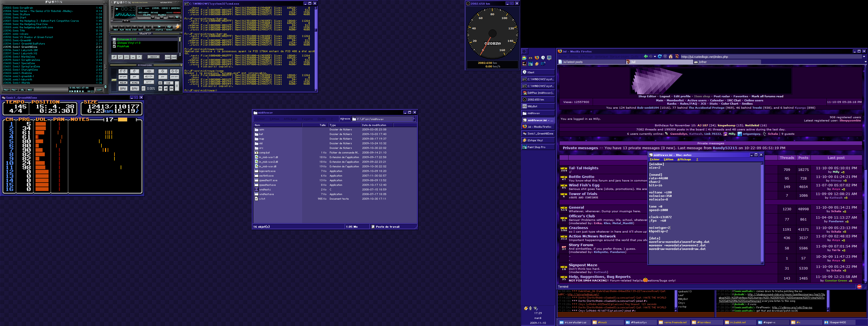Open address dropdown in miditowav folder window
868x326 pixels.
tap(414, 119)
